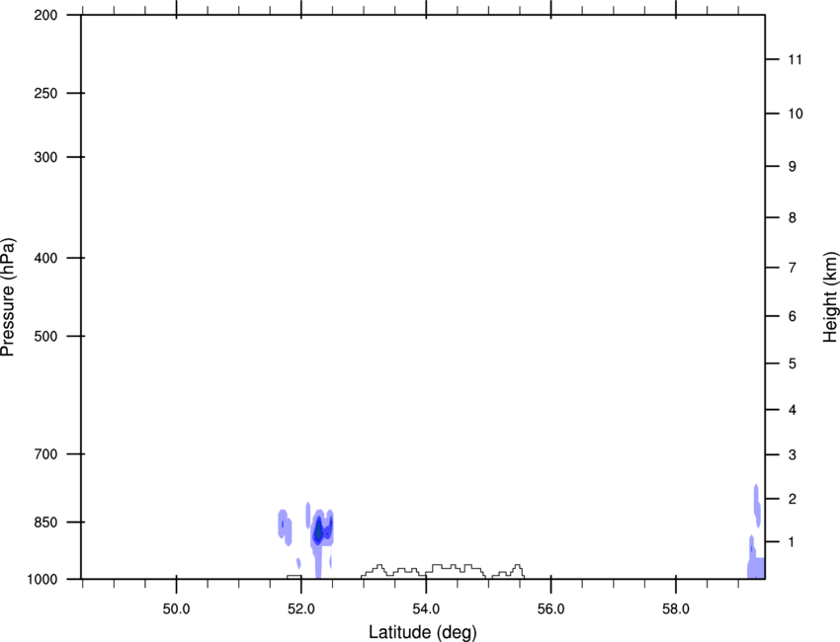Click the 58.0 latitude tick label
This screenshot has height=642, width=840.
tap(676, 609)
